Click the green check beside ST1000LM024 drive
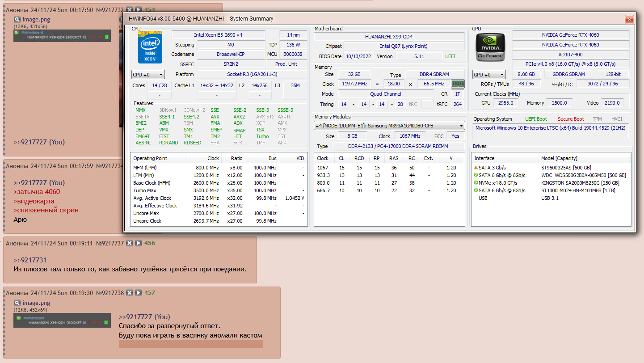The width and height of the screenshot is (644, 363). click(x=476, y=190)
